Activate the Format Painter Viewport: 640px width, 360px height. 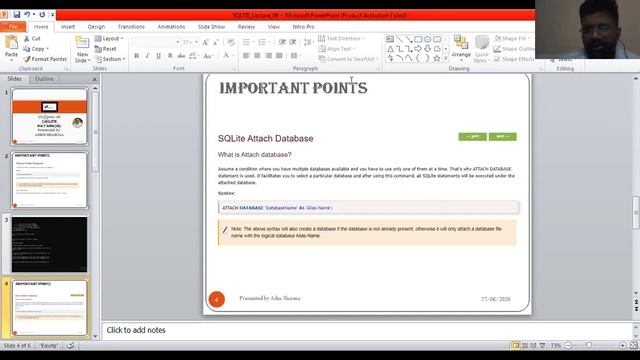[45, 59]
